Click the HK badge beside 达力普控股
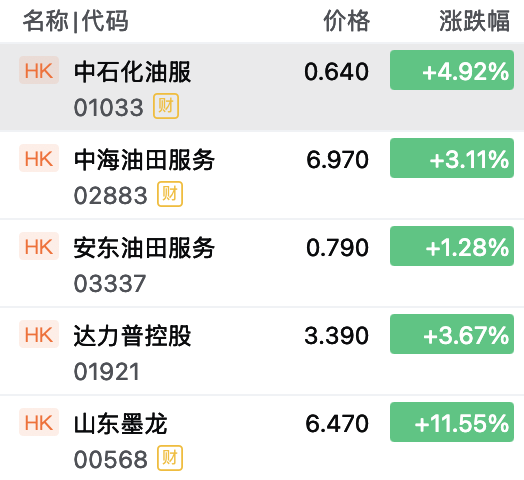 39,334
